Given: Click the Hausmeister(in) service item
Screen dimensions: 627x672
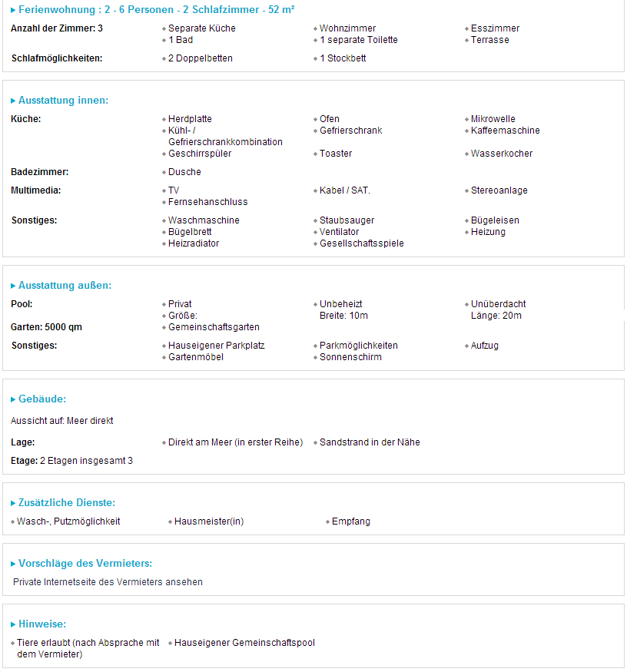Looking at the screenshot, I should 209,521.
